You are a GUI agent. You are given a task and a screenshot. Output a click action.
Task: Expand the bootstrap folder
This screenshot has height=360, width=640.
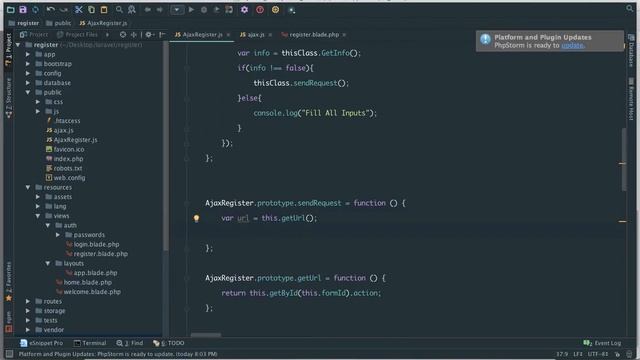pos(28,64)
